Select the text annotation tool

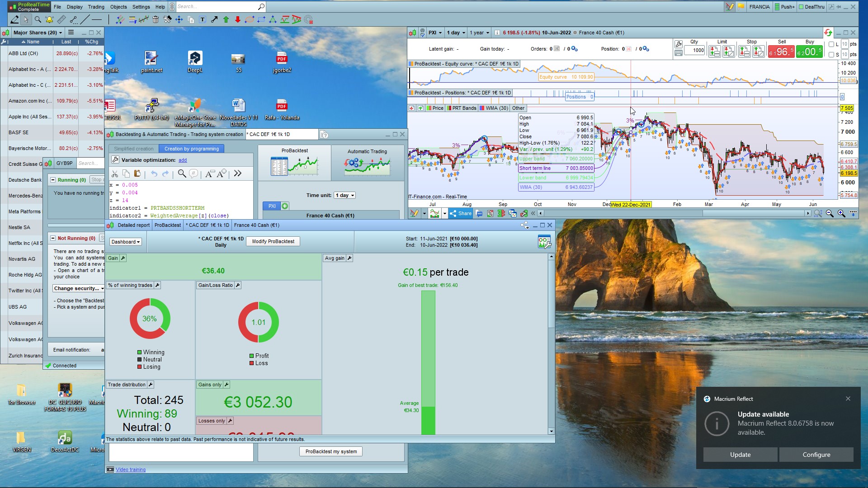[x=203, y=19]
